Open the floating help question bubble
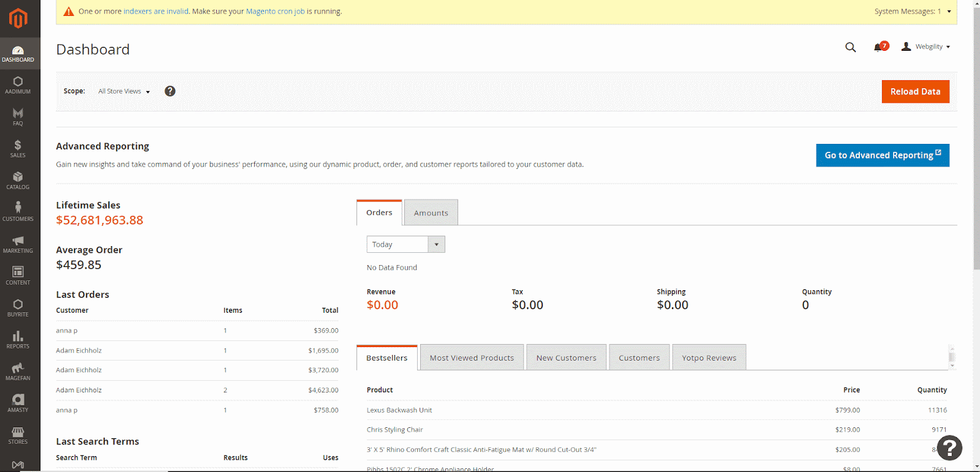 949,448
